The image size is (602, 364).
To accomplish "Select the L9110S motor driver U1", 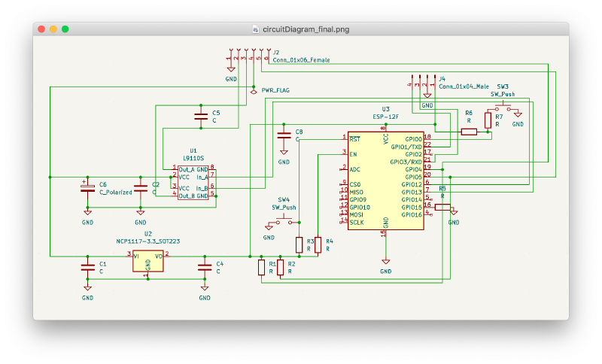I will pos(193,183).
